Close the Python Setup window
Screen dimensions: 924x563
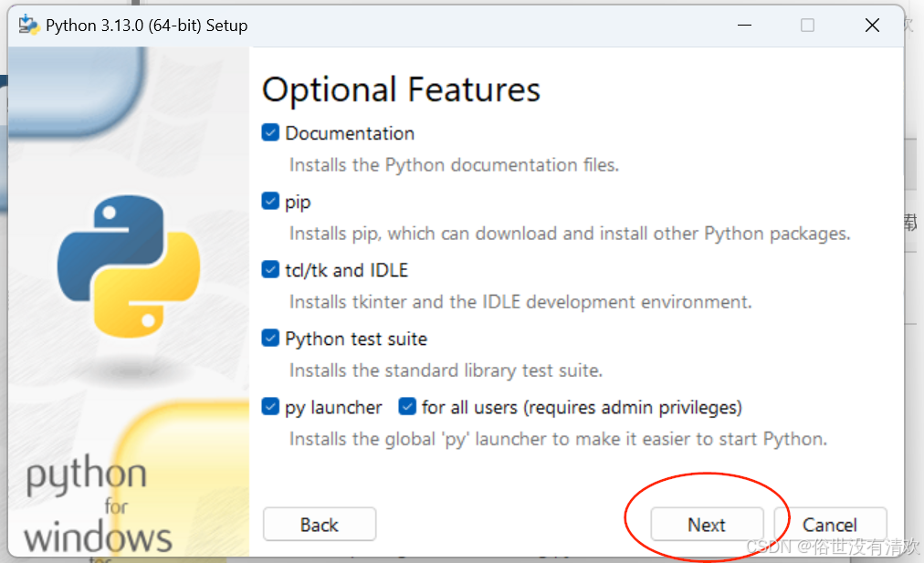[872, 26]
